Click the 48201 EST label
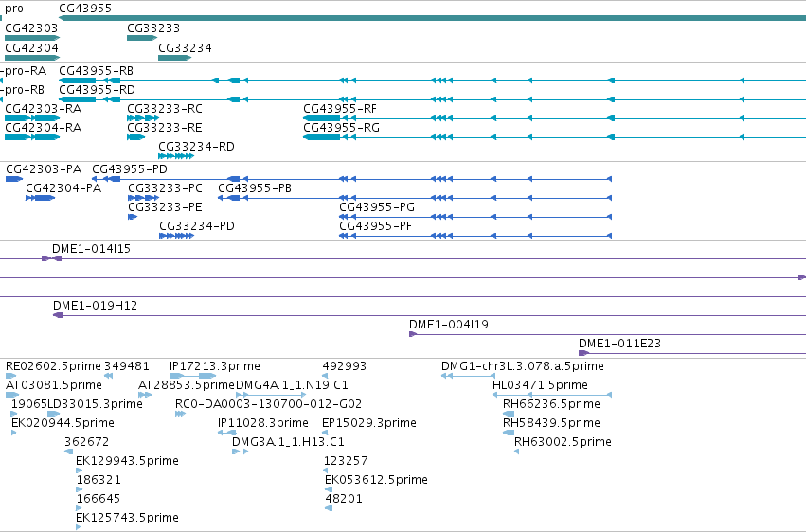Screen dimensions: 806x532 pyautogui.click(x=344, y=499)
